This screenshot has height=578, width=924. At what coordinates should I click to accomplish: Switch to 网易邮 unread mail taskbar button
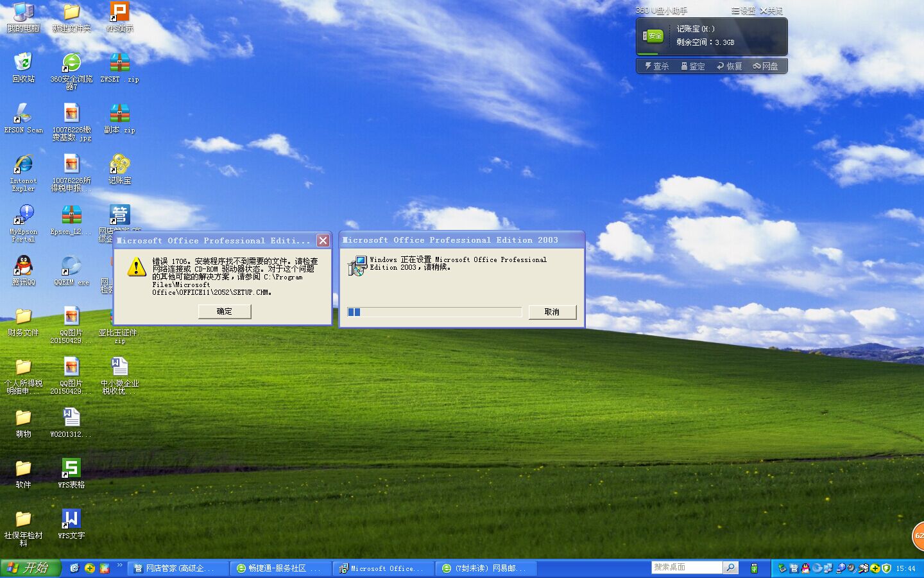point(486,568)
